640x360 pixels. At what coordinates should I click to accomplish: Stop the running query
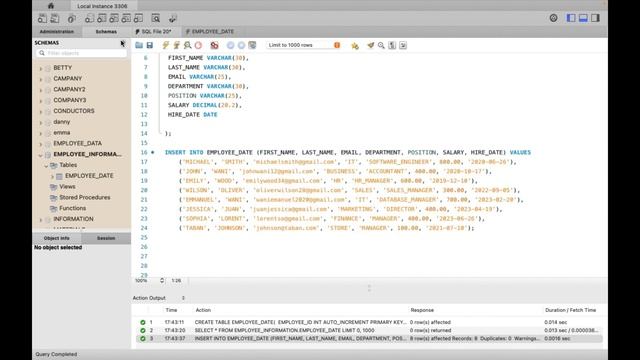click(198, 45)
